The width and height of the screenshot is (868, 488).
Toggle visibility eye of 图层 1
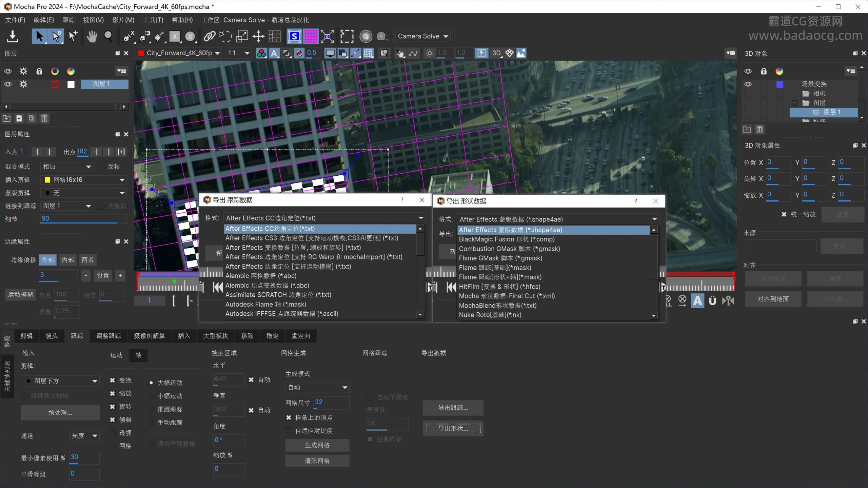click(x=8, y=84)
